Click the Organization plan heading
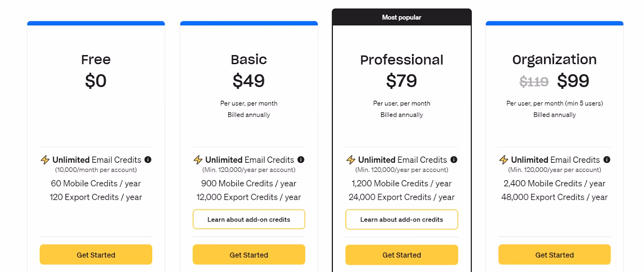 pos(554,59)
